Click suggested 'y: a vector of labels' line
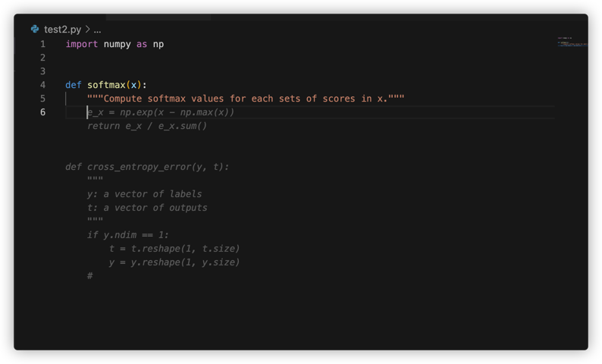The height and width of the screenshot is (364, 602). pos(144,194)
